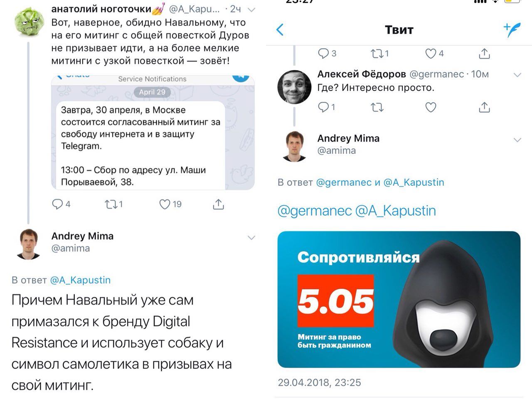The height and width of the screenshot is (399, 532).
Task: Like the tweet with 19 likes
Action: 170,204
